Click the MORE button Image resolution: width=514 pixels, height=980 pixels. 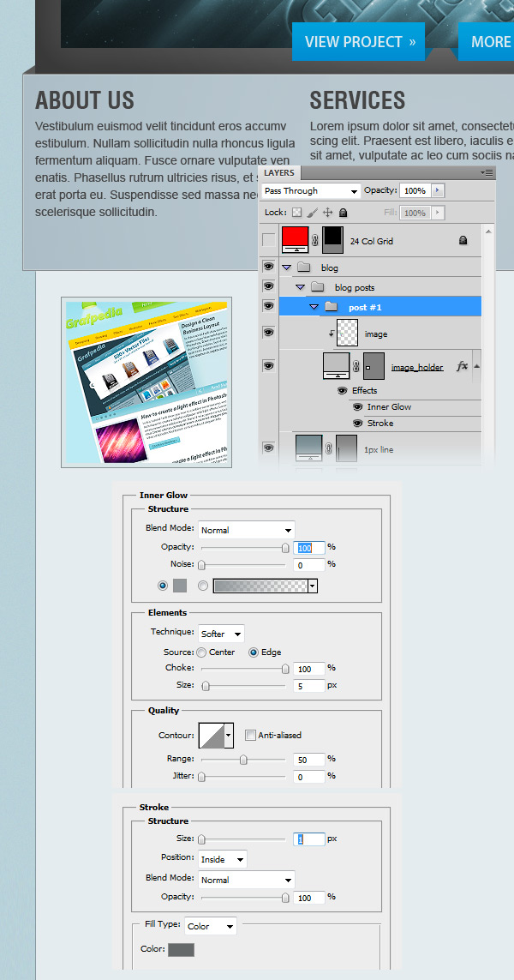click(x=486, y=42)
